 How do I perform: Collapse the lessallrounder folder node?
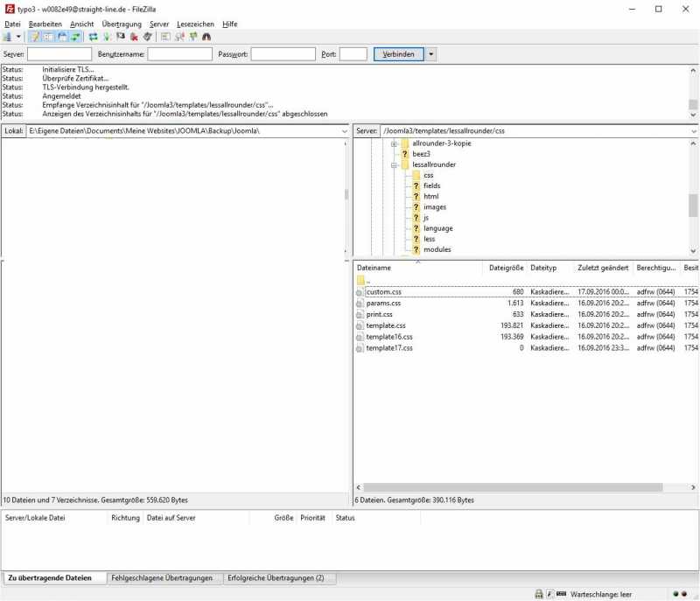point(395,165)
